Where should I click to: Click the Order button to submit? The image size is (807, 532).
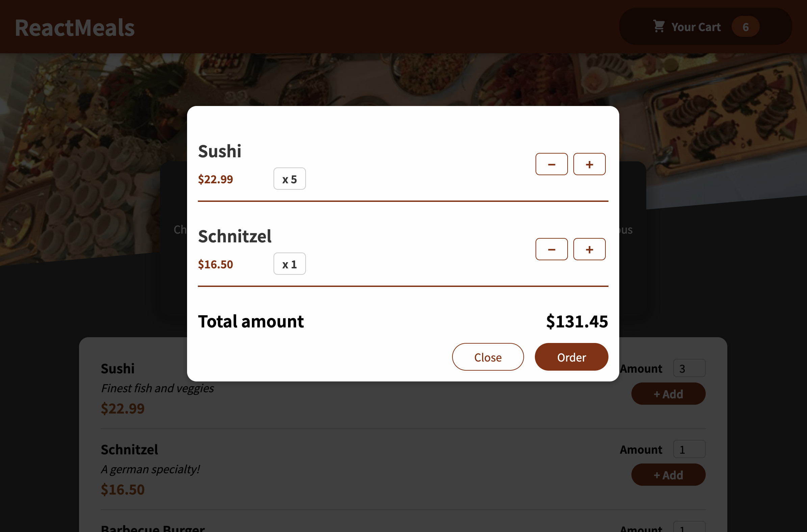click(571, 357)
